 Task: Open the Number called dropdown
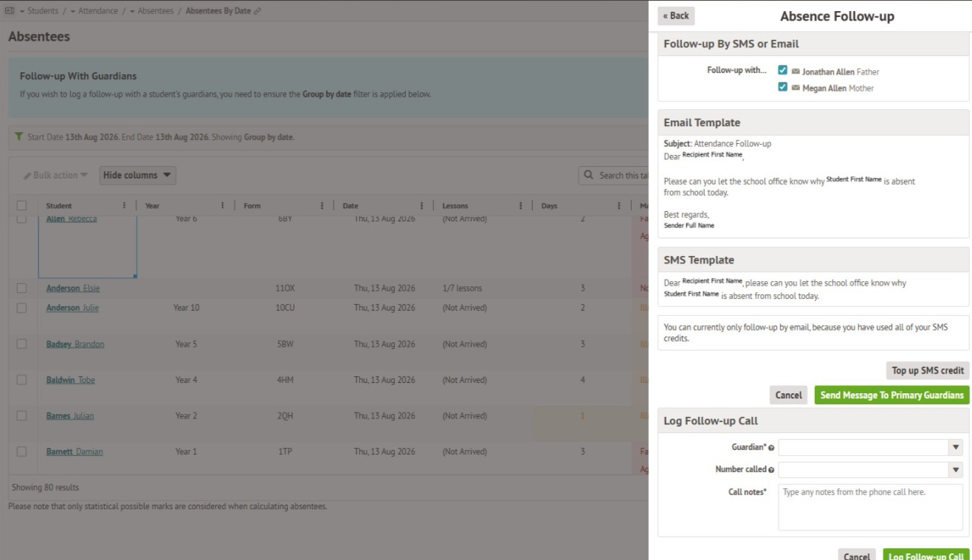click(870, 469)
